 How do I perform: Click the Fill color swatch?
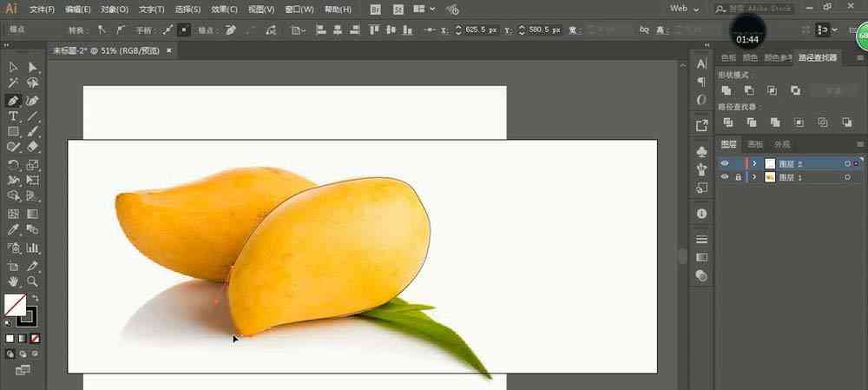point(15,305)
